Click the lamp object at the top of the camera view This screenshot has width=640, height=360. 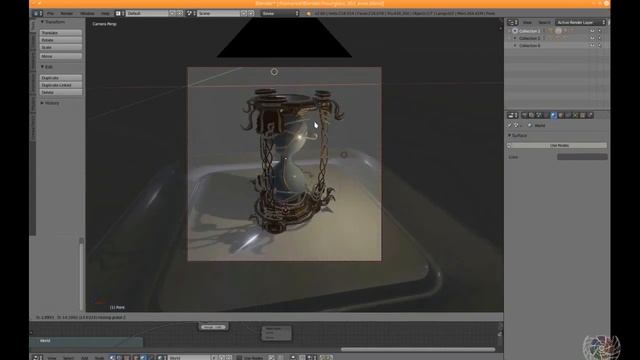coord(274,72)
